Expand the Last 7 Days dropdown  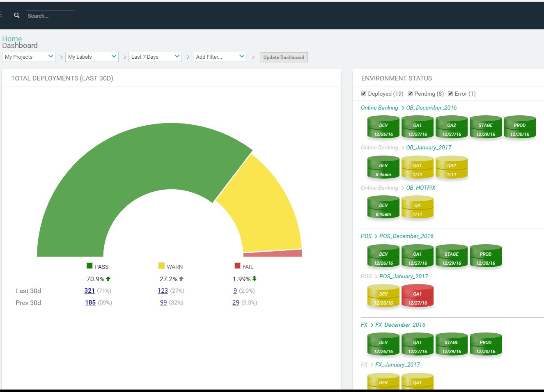click(155, 57)
